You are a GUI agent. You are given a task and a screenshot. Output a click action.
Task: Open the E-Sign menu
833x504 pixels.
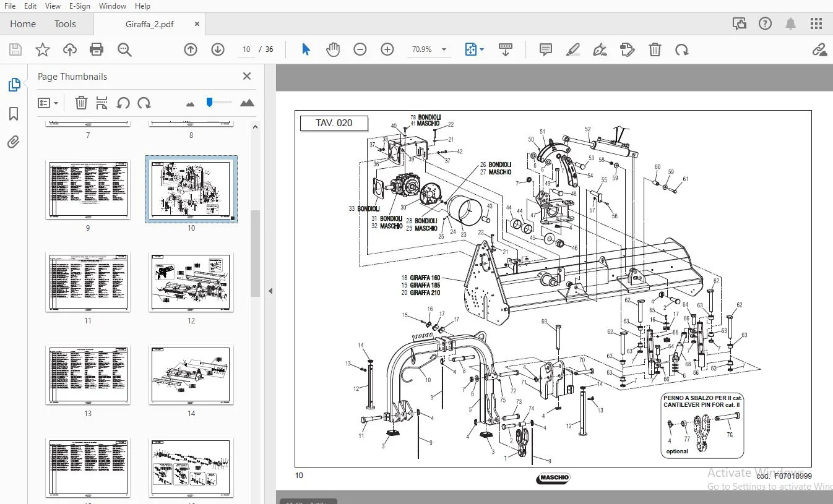pos(79,6)
